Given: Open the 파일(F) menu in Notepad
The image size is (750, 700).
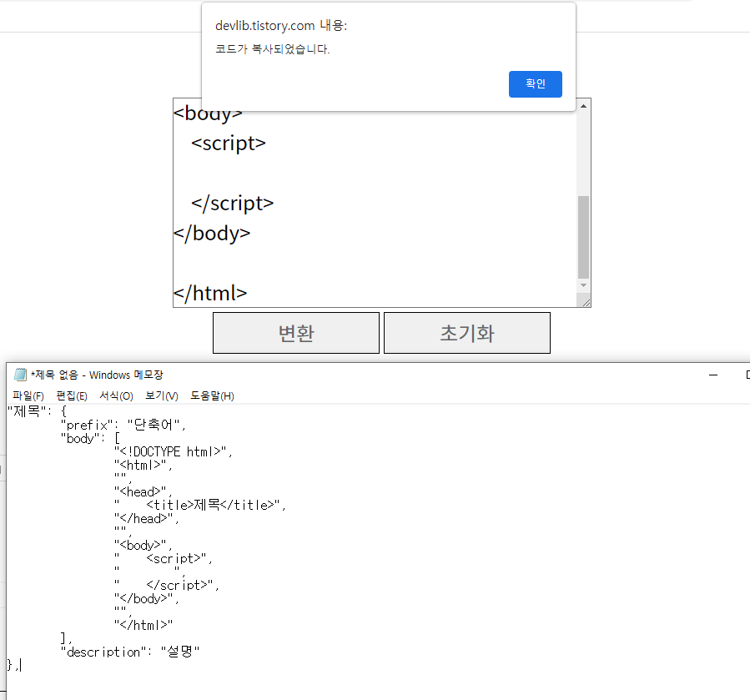Looking at the screenshot, I should [x=28, y=395].
